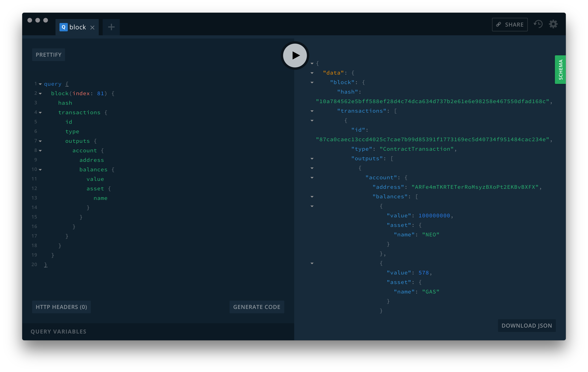Collapse the outputs fold arrow on line 7

40,141
